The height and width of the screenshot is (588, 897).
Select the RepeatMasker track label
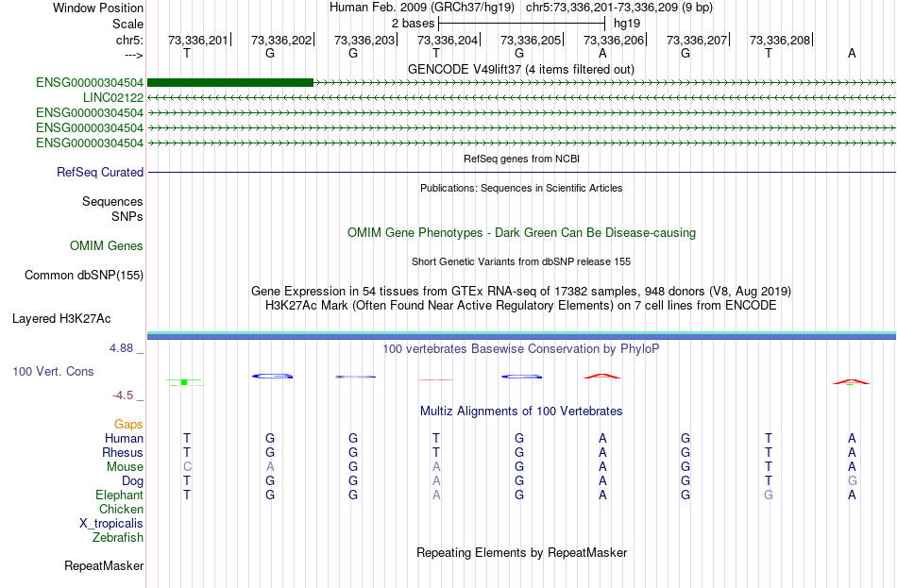[x=104, y=565]
